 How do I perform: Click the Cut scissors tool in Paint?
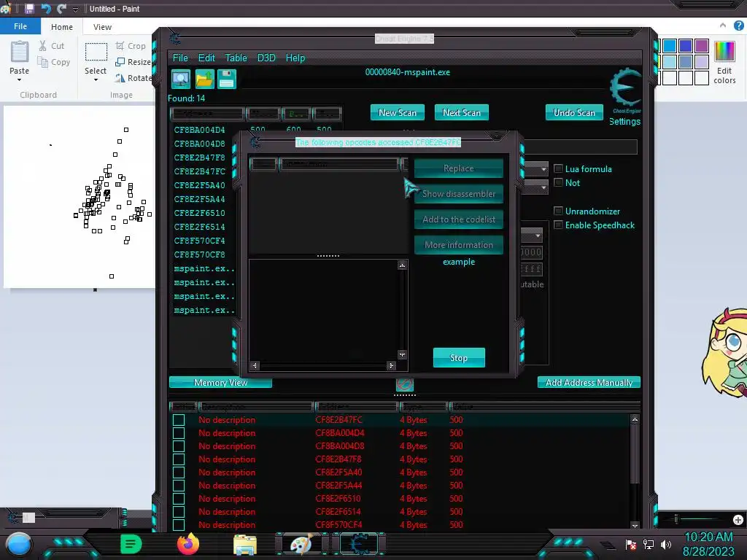(52, 46)
